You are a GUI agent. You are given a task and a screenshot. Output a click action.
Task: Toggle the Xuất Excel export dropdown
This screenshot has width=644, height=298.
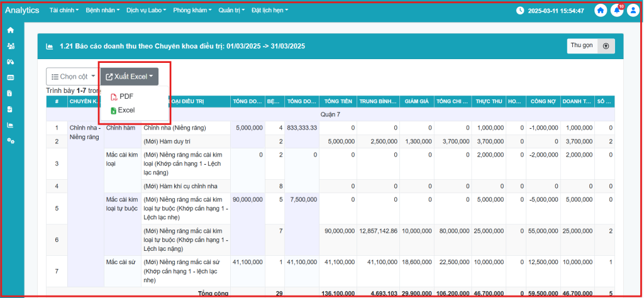pyautogui.click(x=129, y=77)
